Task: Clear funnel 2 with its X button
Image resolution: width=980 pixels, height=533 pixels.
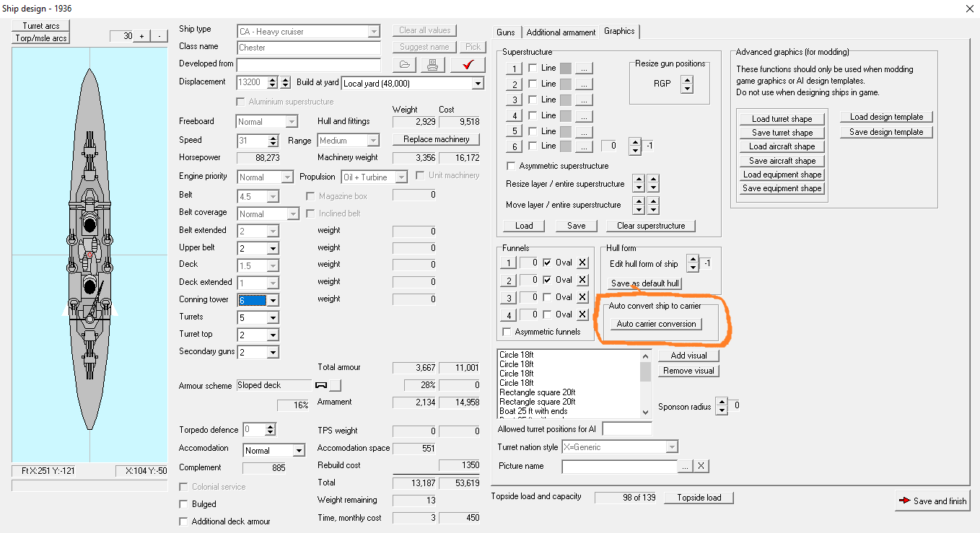Action: click(582, 280)
